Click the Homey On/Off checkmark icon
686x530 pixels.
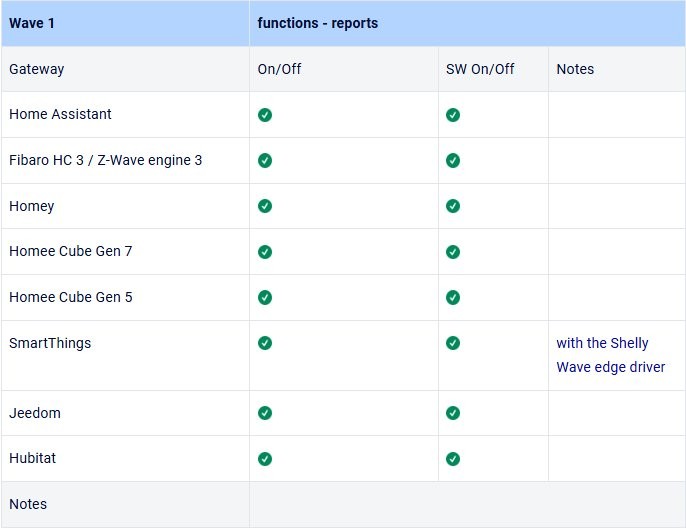[265, 206]
